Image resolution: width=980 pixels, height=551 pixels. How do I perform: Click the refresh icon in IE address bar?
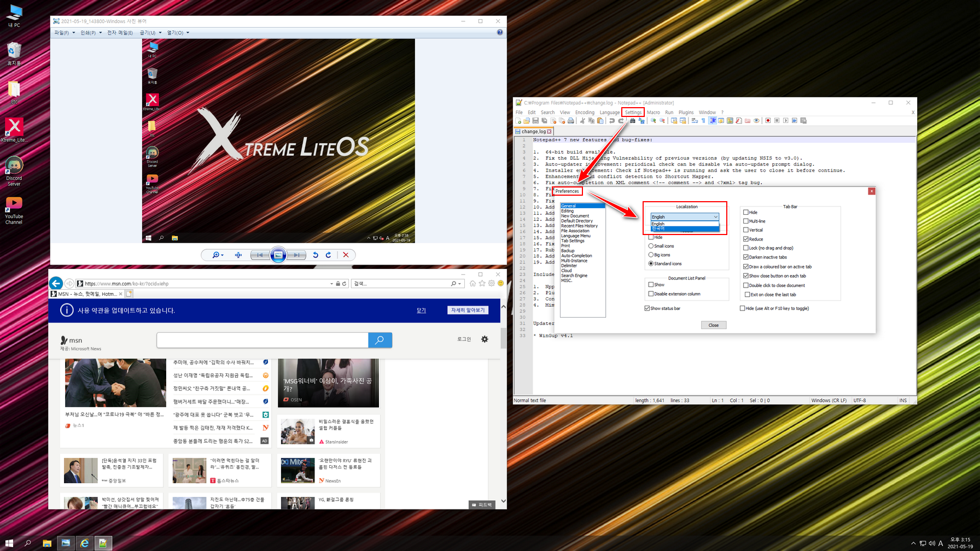[345, 284]
